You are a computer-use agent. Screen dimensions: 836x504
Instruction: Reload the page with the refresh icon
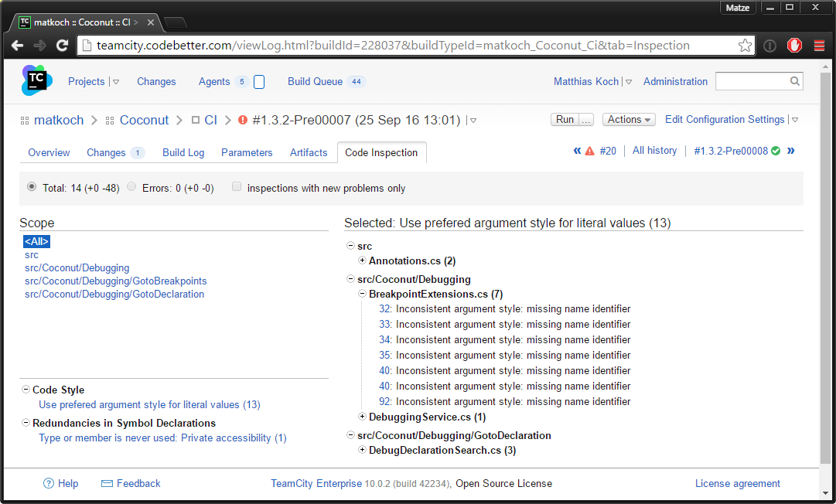[x=63, y=46]
